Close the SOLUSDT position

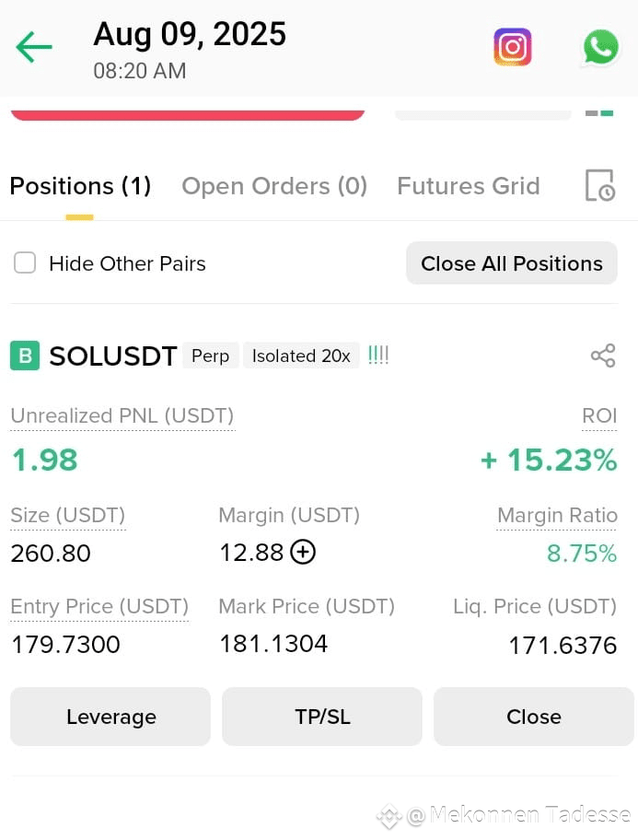(x=534, y=717)
